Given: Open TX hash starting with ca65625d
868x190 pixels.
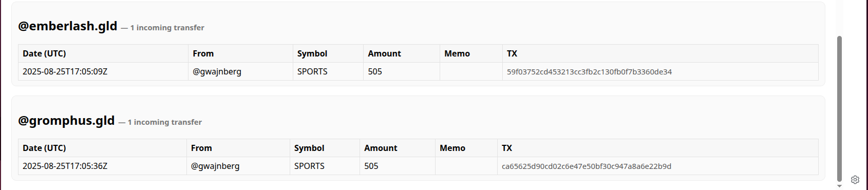Looking at the screenshot, I should point(587,166).
